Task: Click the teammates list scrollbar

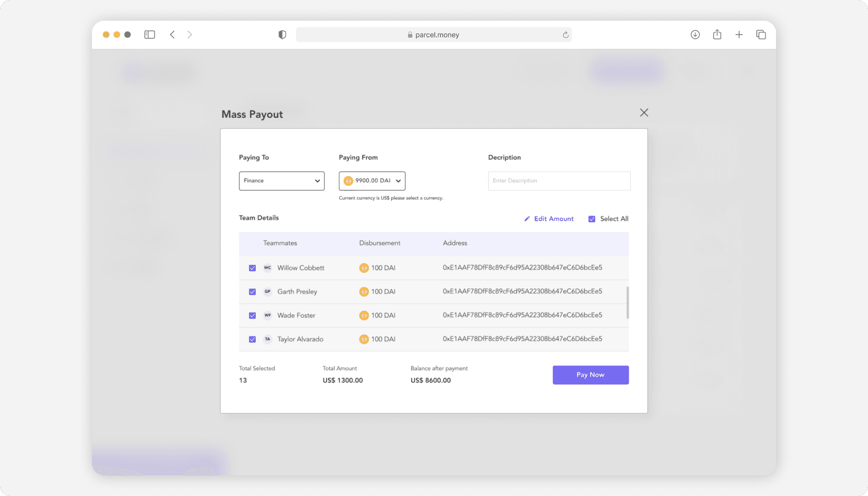Action: click(628, 303)
